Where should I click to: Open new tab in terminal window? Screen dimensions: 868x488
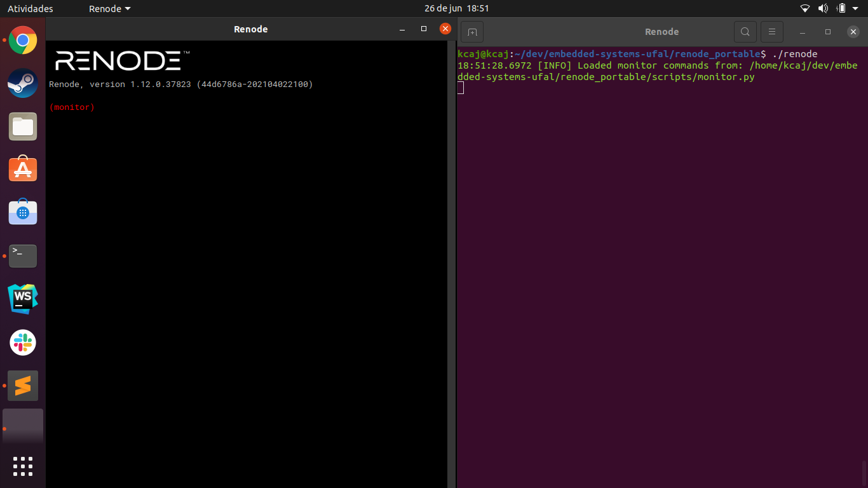point(472,32)
